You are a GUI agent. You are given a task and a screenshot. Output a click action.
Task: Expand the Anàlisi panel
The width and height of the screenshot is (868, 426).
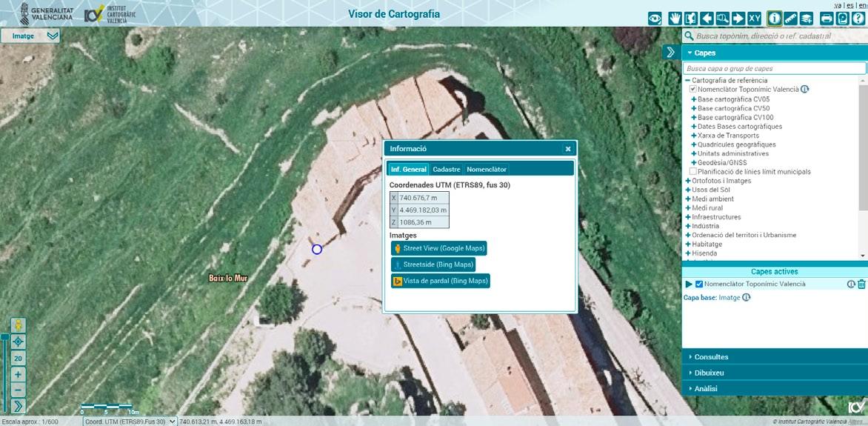(x=775, y=388)
